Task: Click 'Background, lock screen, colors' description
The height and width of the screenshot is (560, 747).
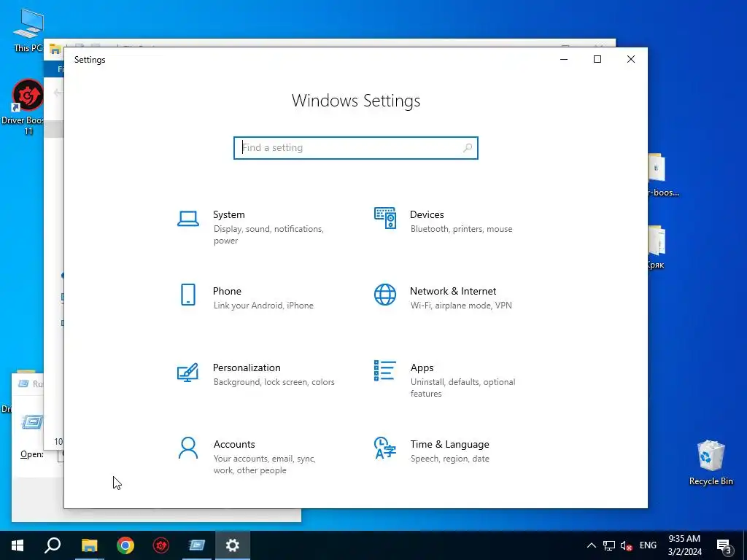Action: pos(274,382)
